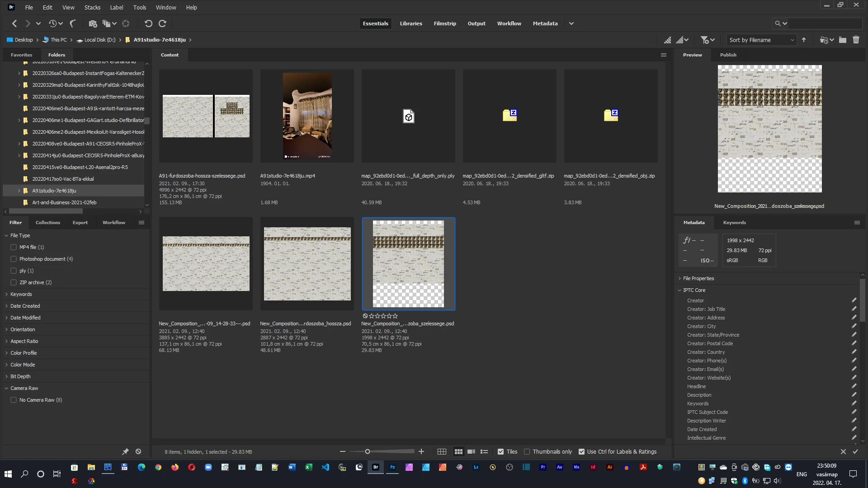Create a new folder with folder icon
Image resolution: width=868 pixels, height=488 pixels.
pyautogui.click(x=843, y=40)
